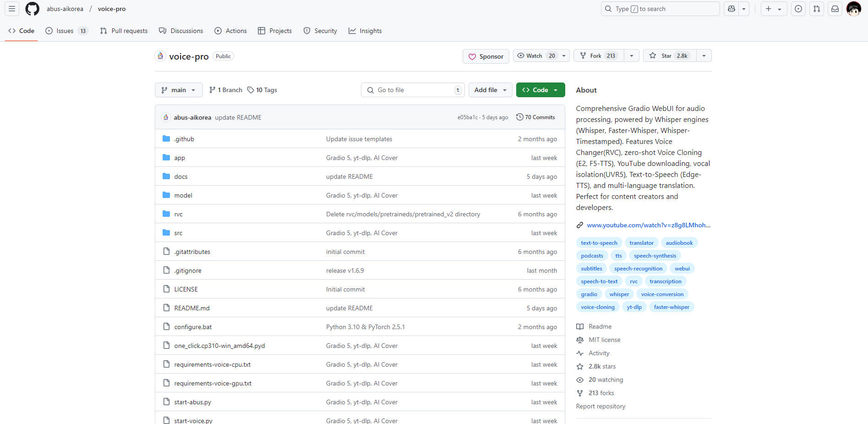Open pull requests icon in top bar
Screen dimensions: 868x424
(x=817, y=9)
